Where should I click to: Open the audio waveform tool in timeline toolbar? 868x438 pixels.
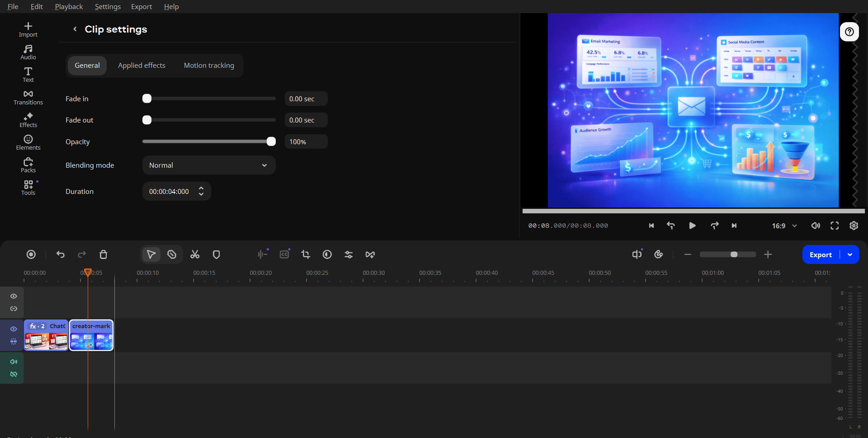point(262,254)
